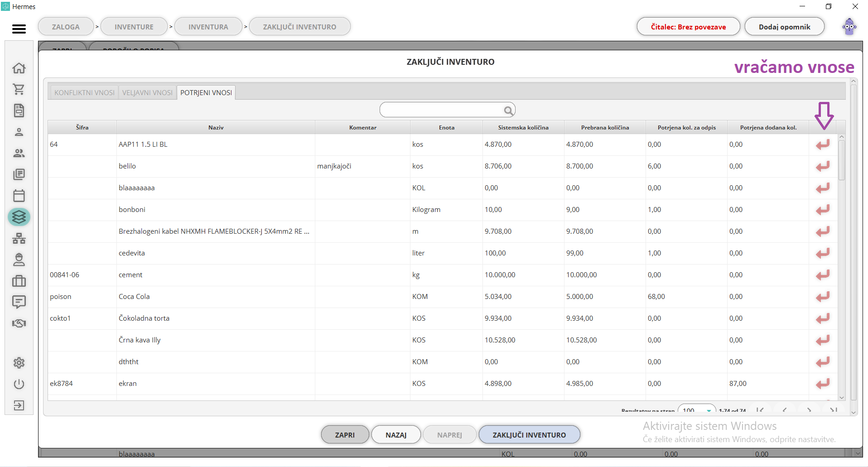This screenshot has width=868, height=467.
Task: Click the 'manjkajoči' comment cell
Action: [362, 166]
